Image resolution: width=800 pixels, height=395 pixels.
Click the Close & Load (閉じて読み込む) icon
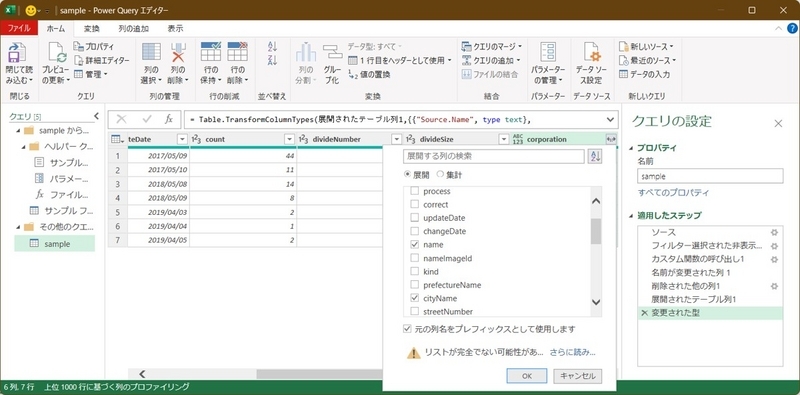coord(18,53)
